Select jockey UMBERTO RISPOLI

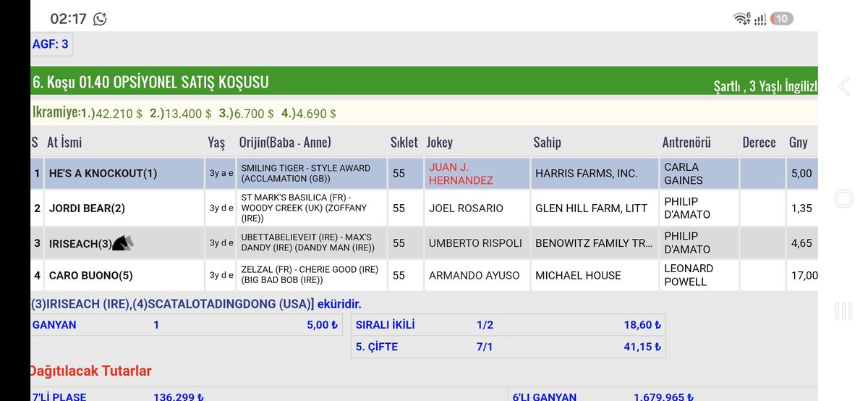[475, 243]
